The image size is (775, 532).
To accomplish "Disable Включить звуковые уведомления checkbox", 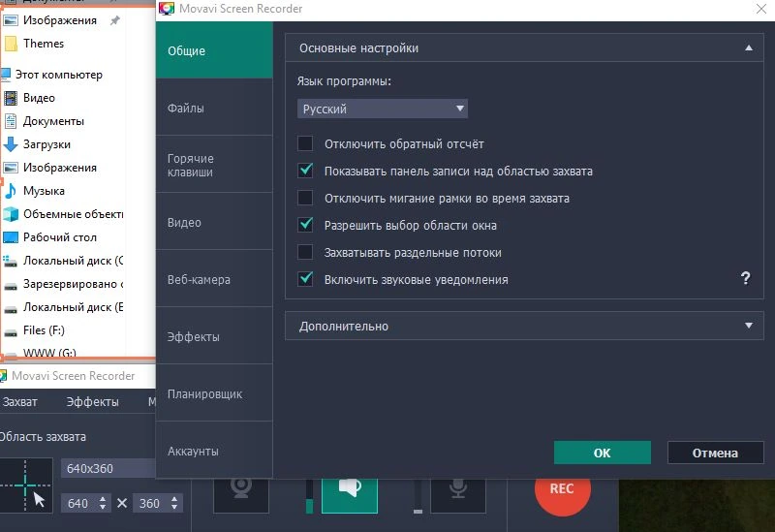I will [305, 279].
